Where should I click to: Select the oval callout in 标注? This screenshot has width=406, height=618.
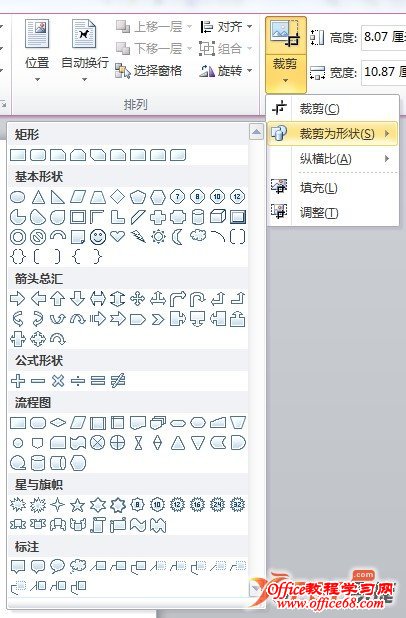pyautogui.click(x=58, y=566)
